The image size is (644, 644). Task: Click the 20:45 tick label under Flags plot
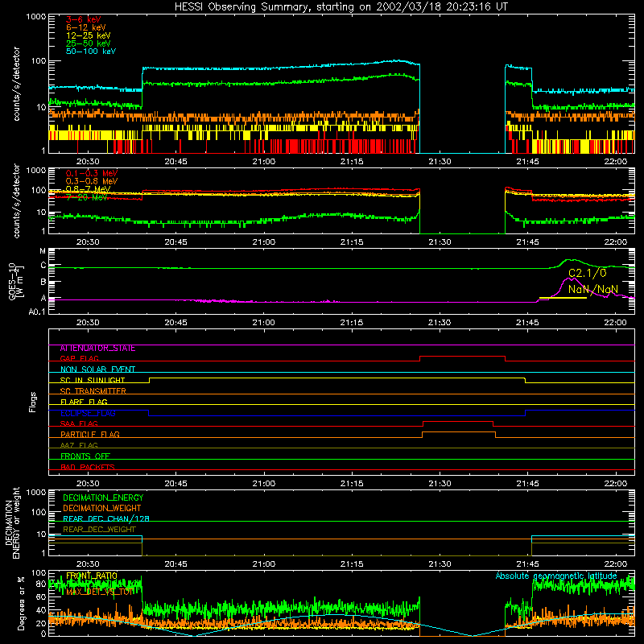point(175,484)
